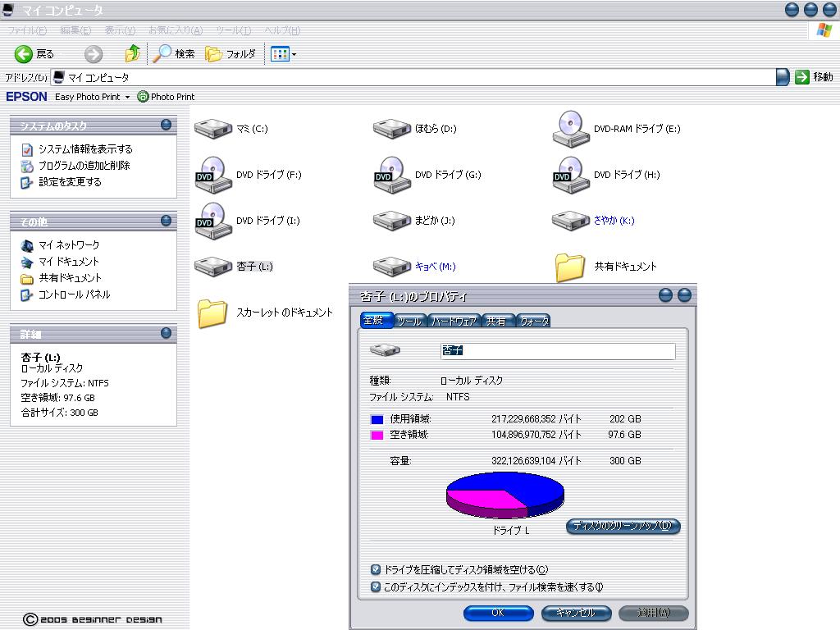Click the ディスクのクリーンアップ button
Image resolution: width=840 pixels, height=630 pixels.
[x=623, y=526]
